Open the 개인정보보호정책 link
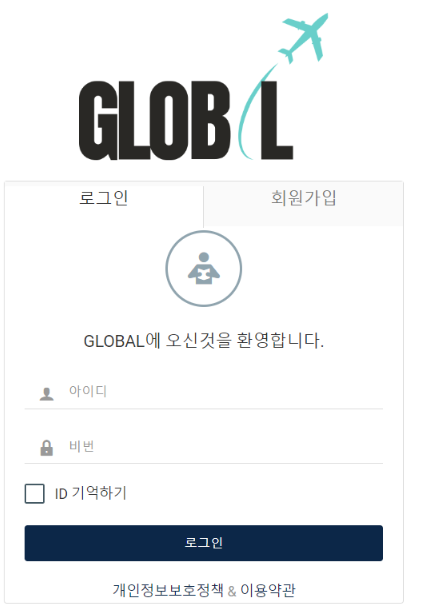This screenshot has width=422, height=614. (168, 590)
